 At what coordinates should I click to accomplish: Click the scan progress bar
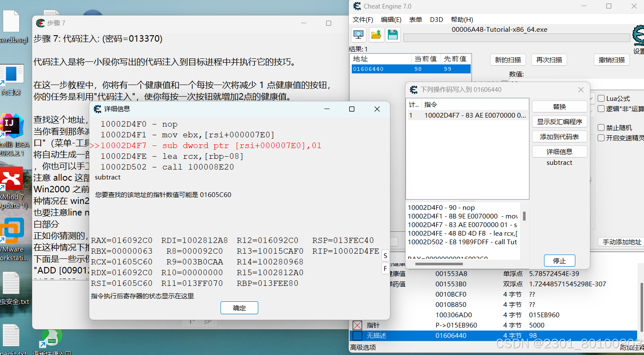point(517,38)
